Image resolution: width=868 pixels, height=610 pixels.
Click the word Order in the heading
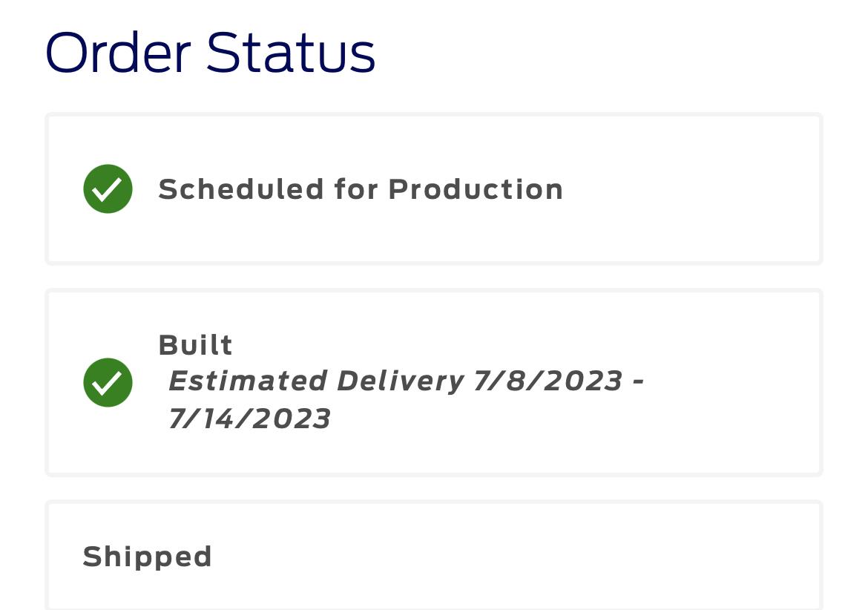[119, 52]
